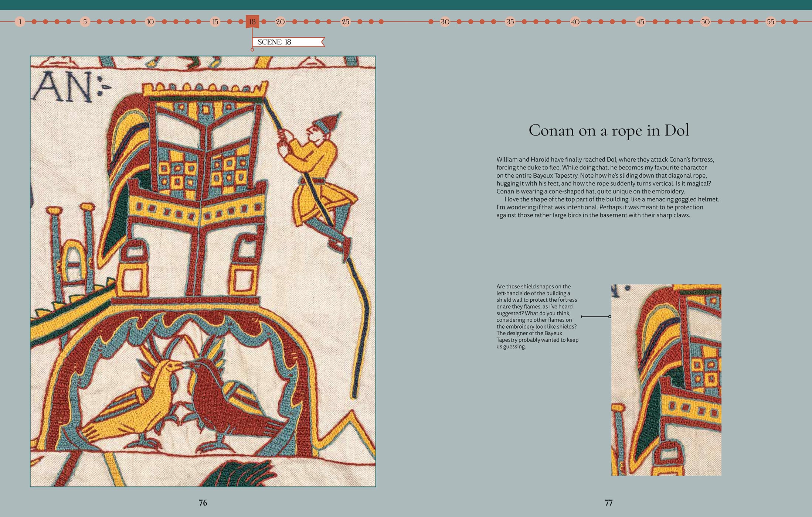This screenshot has height=517, width=812.
Task: Click the highlighted scene 18 marker
Action: coord(252,21)
